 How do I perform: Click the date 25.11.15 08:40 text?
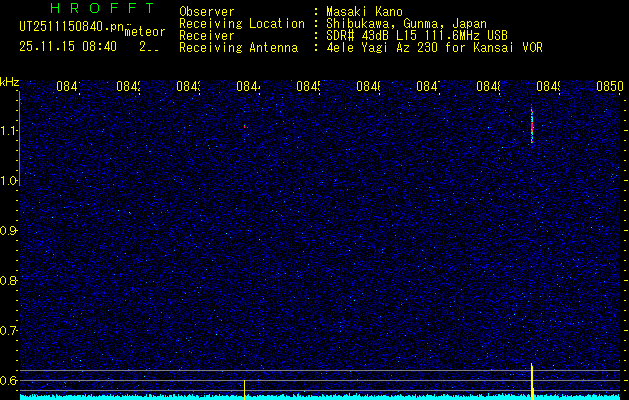(x=68, y=47)
